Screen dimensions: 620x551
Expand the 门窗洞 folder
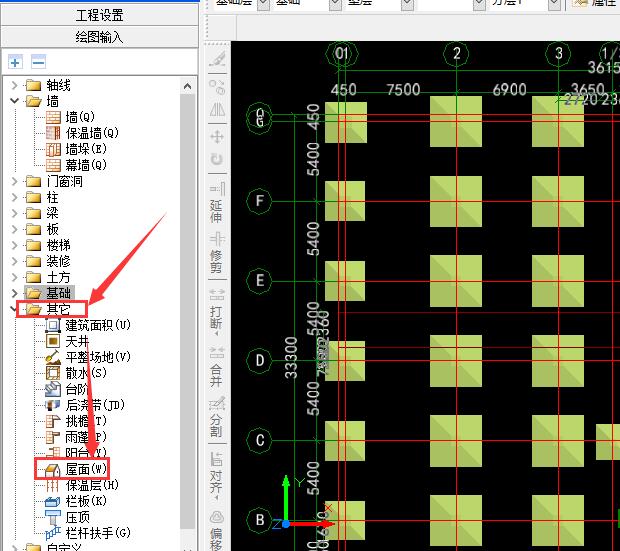(x=14, y=181)
